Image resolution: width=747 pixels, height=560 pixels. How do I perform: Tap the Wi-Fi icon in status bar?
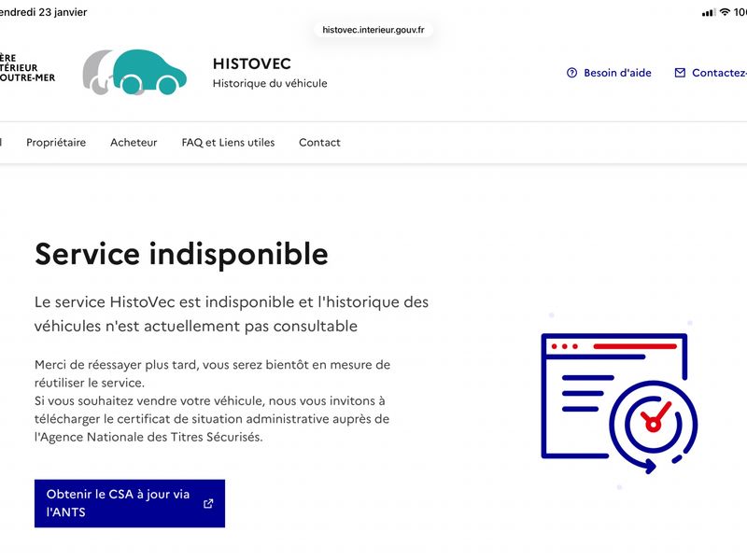pos(724,12)
